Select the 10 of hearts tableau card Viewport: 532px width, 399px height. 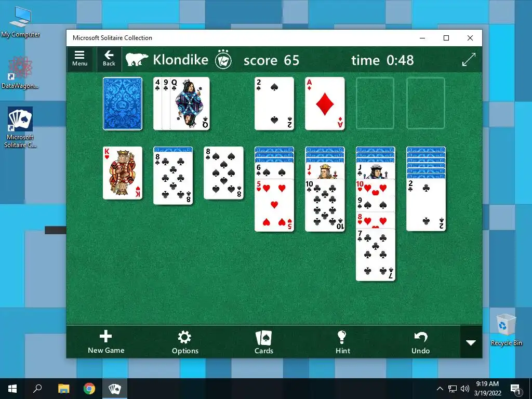click(375, 187)
